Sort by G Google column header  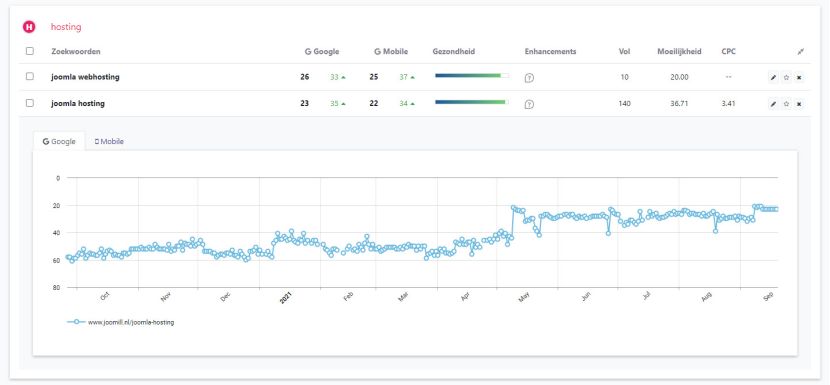pyautogui.click(x=322, y=51)
